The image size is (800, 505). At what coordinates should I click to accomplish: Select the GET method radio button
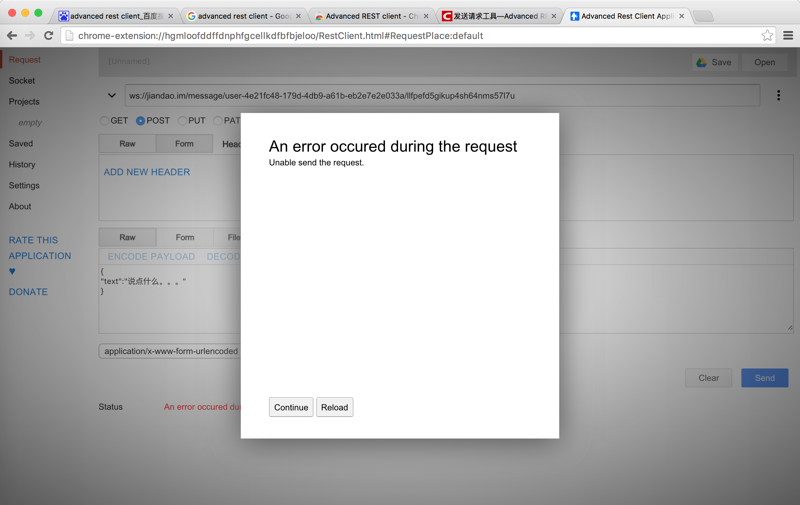105,121
